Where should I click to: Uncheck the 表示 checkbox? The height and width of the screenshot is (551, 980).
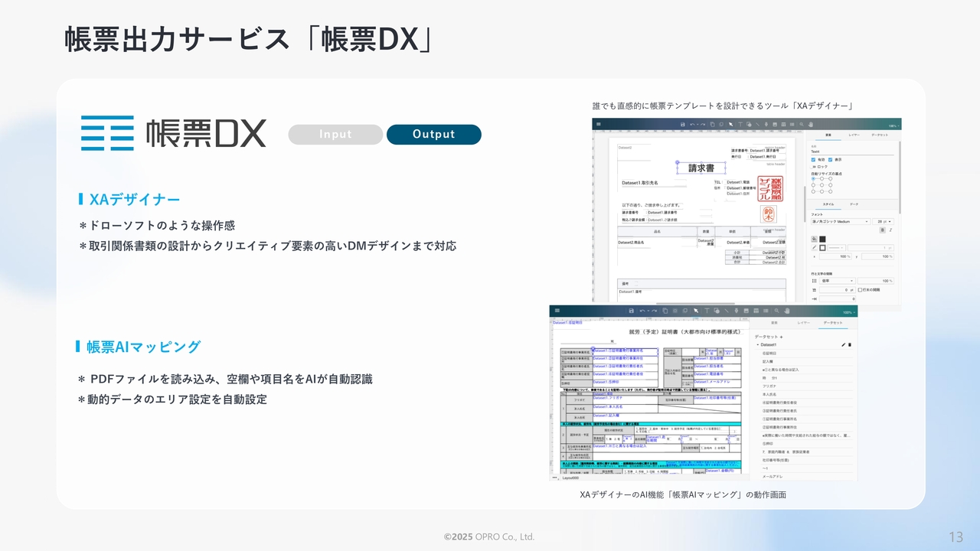coord(829,160)
